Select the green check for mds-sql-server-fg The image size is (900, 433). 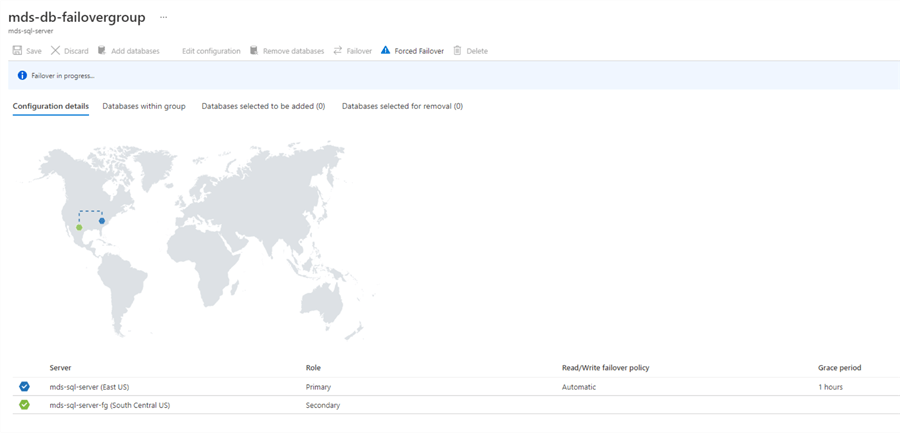pos(25,405)
